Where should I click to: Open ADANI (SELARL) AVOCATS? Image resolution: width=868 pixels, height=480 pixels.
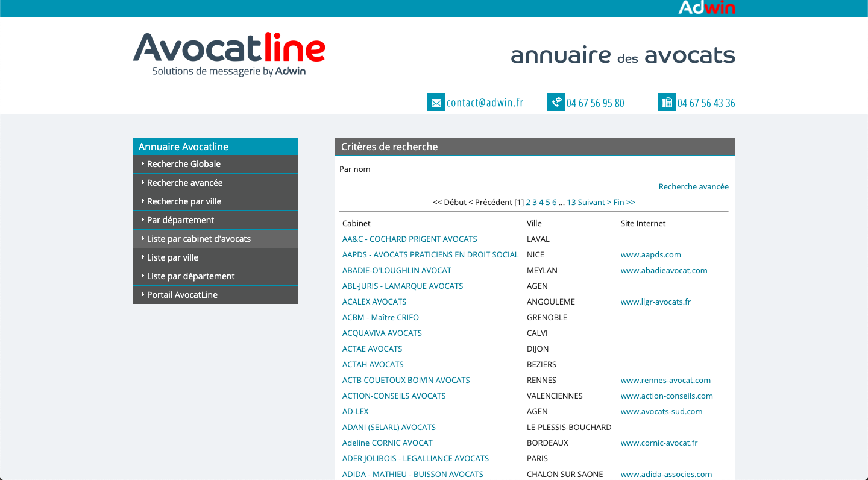pos(389,428)
